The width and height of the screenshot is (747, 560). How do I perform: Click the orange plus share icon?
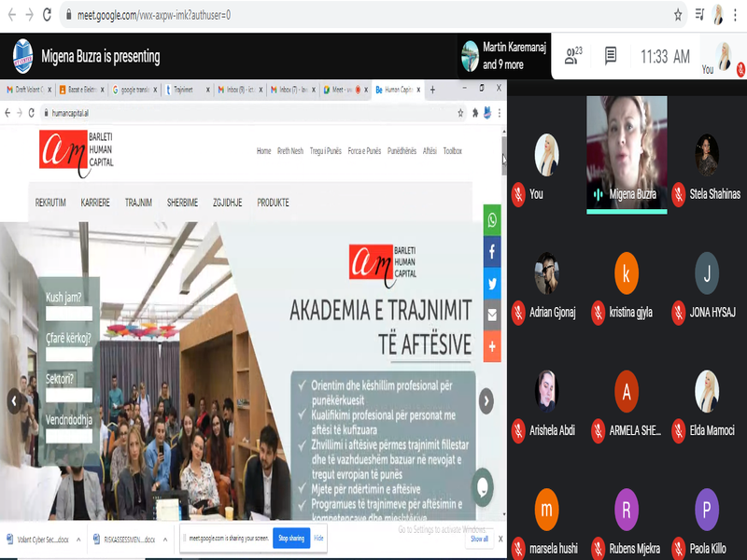(492, 346)
